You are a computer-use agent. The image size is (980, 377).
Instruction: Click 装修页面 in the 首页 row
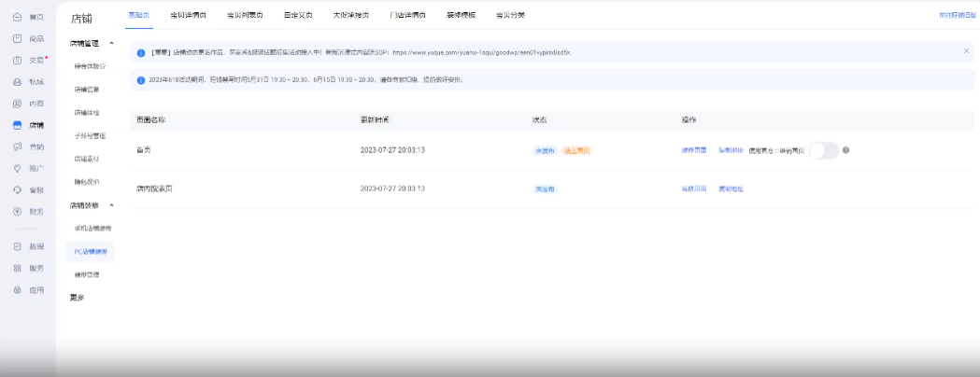coord(694,150)
